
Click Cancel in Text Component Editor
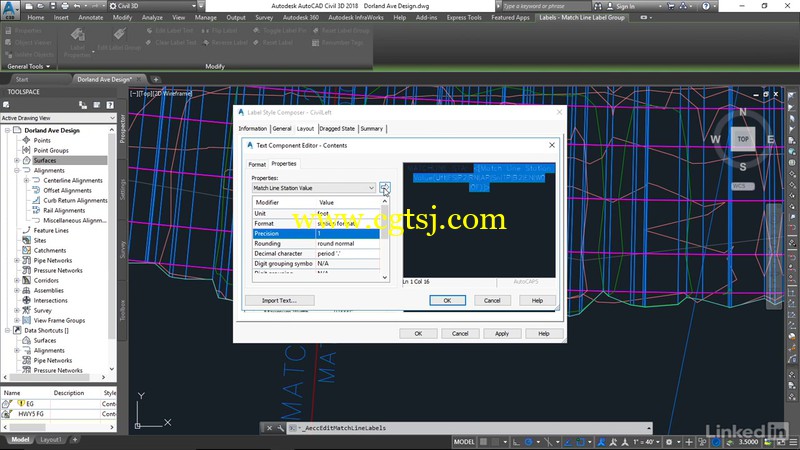tap(492, 301)
